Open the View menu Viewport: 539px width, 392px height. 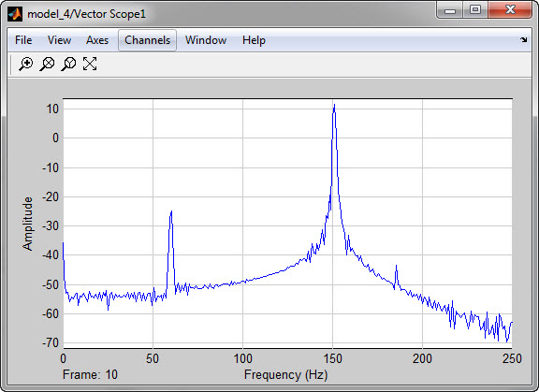[59, 40]
